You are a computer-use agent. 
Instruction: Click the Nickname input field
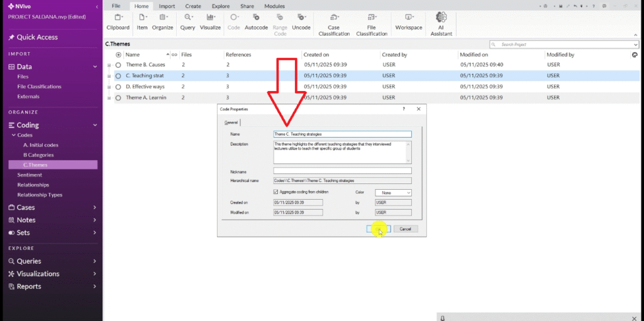point(342,170)
